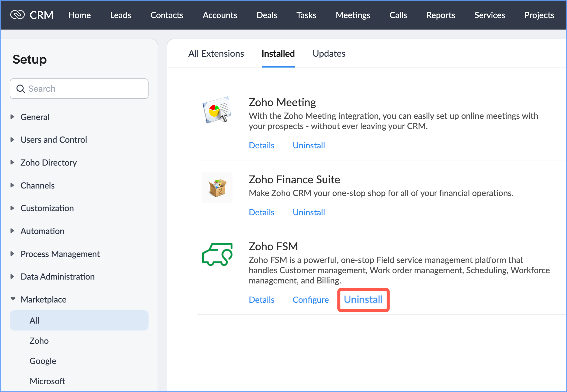Viewport: 567px width, 392px height.
Task: Switch to the All Extensions tab
Action: (216, 54)
